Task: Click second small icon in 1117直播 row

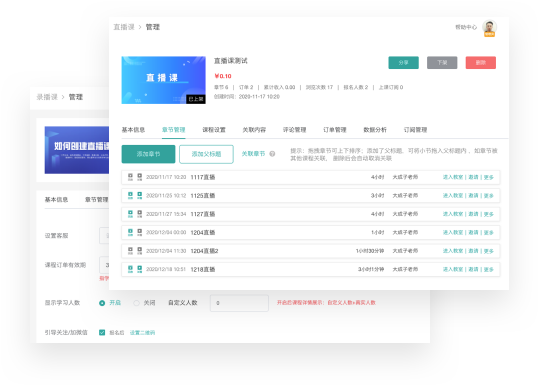Action: (x=140, y=177)
